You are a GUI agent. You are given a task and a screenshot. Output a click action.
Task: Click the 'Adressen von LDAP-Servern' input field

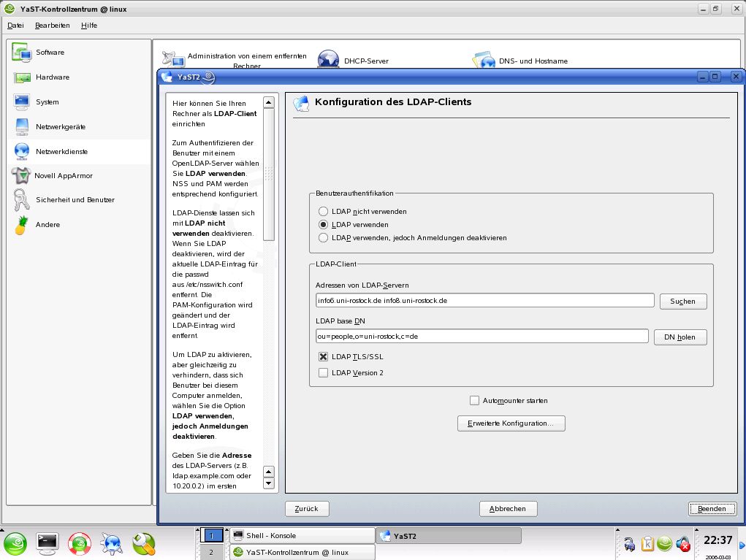[x=485, y=300]
